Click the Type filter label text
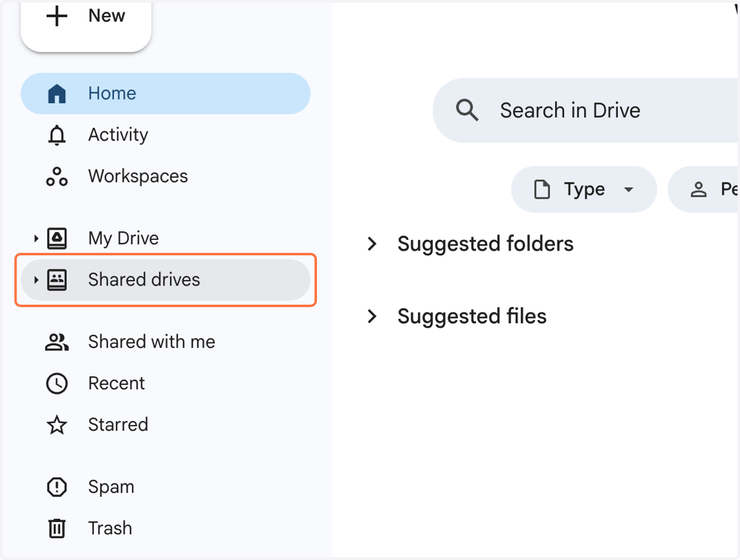740x560 pixels. point(585,190)
